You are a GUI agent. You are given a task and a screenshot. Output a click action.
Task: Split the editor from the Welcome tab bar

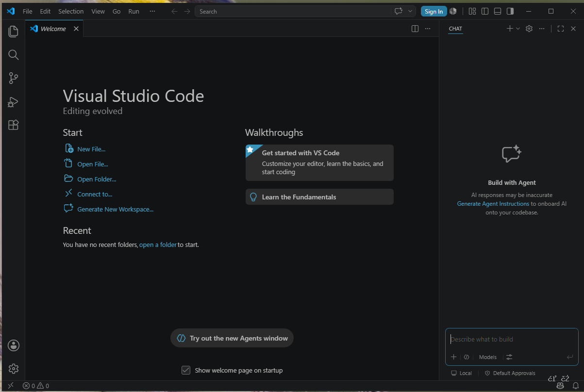click(x=415, y=29)
